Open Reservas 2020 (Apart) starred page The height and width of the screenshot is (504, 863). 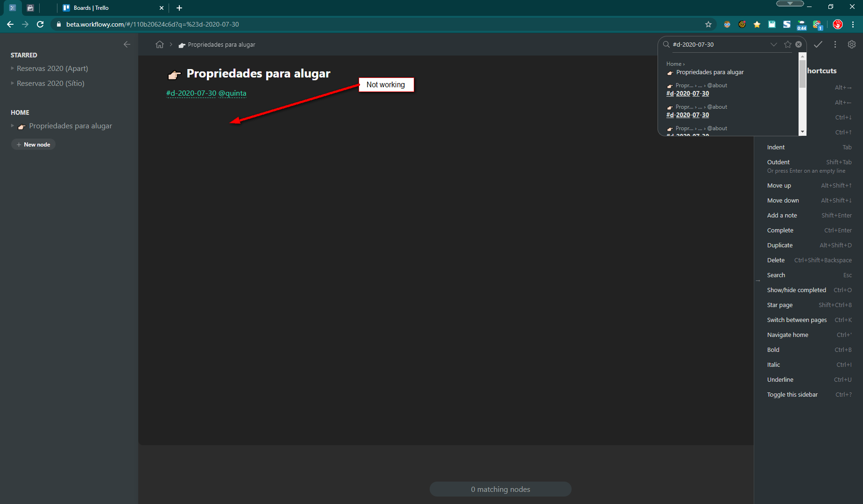click(x=52, y=69)
